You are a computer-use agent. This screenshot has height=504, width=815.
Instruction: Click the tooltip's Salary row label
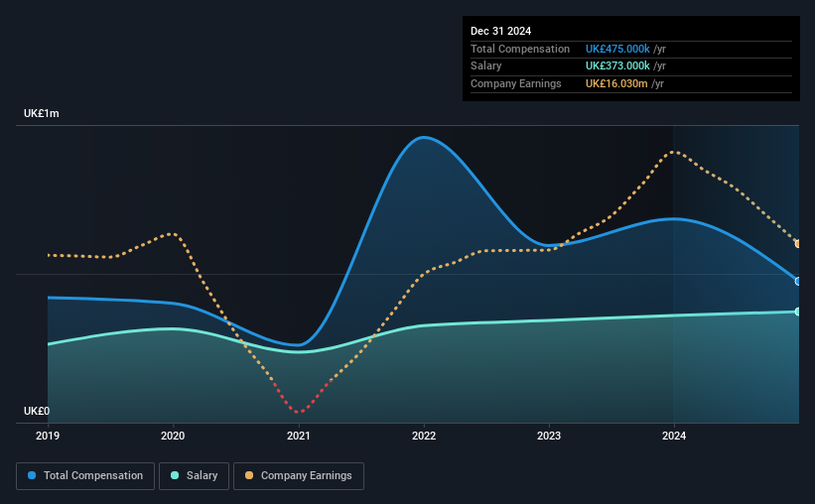[486, 66]
